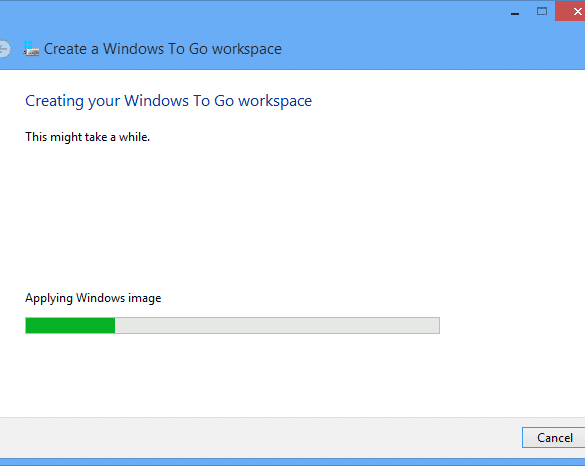Viewport: 585px width, 466px height.
Task: Click the Windows To Go wizard icon
Action: click(31, 49)
